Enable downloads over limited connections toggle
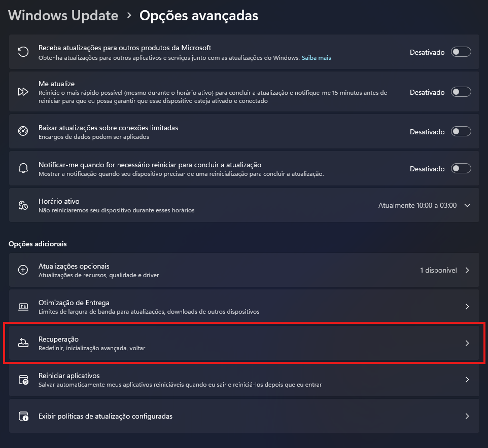Image resolution: width=488 pixels, height=448 pixels. pos(461,131)
